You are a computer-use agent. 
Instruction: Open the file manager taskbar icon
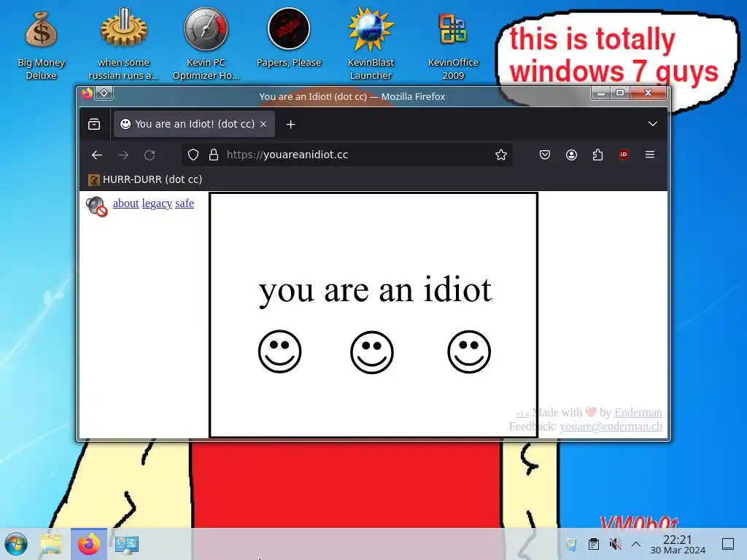pyautogui.click(x=51, y=544)
